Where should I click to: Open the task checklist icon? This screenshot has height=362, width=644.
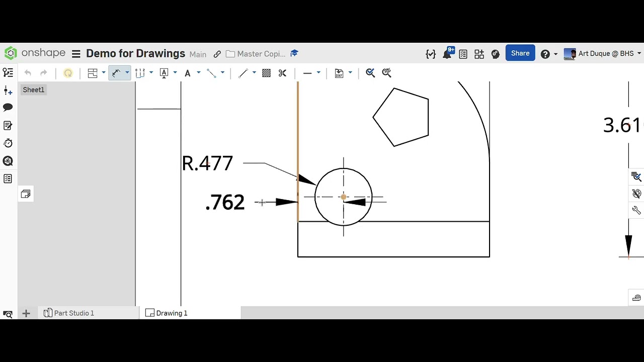click(x=463, y=54)
